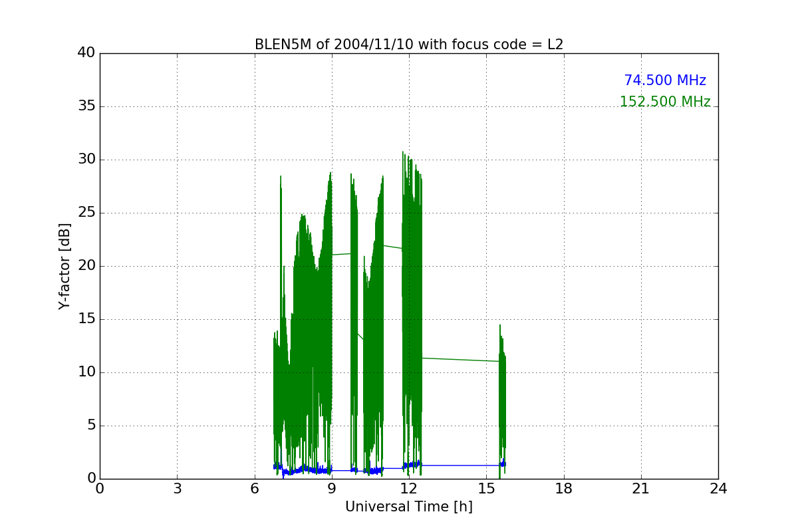Select the blue '74.500 MHz' legend label

(665, 80)
